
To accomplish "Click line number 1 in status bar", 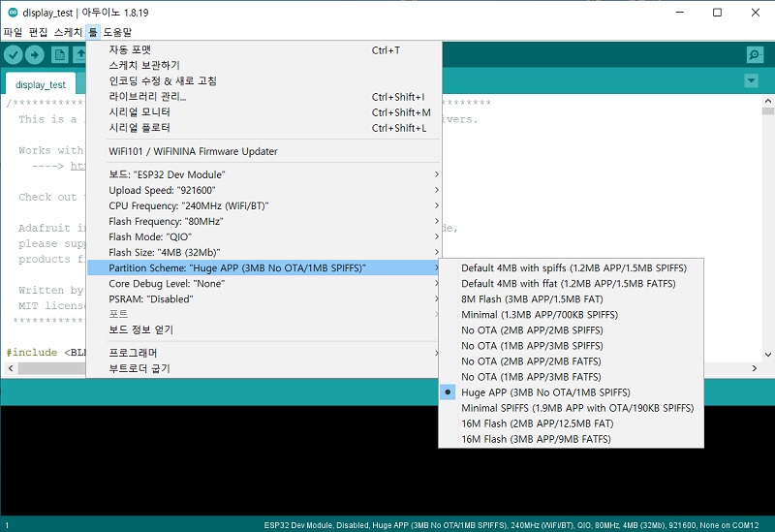I will pyautogui.click(x=7, y=525).
